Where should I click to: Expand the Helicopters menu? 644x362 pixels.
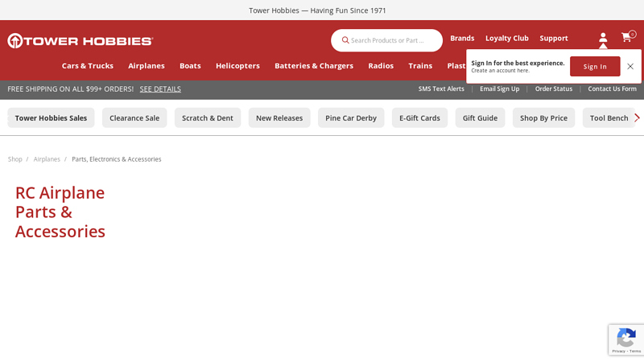(237, 66)
